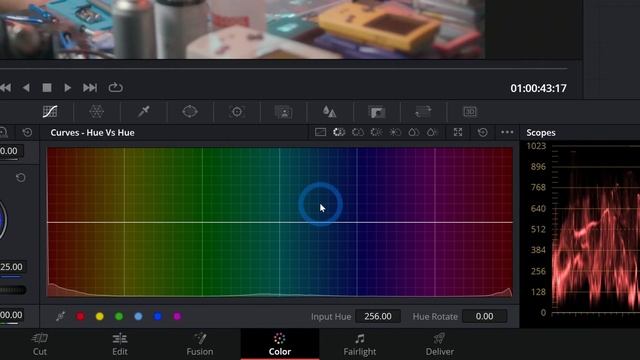Click the Hue Rotate value field
Viewport: 640px width, 360px height.
click(x=484, y=316)
